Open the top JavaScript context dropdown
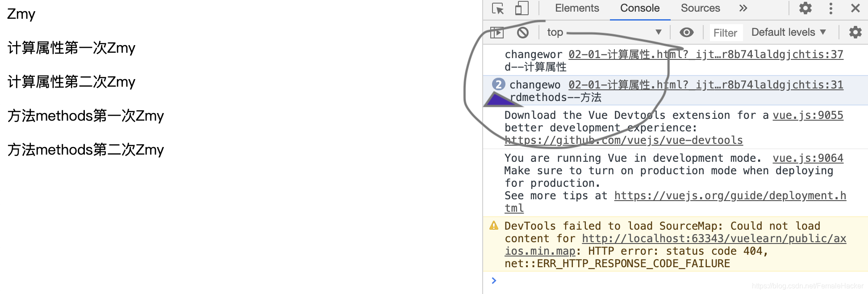Viewport: 868px width, 294px height. [604, 32]
